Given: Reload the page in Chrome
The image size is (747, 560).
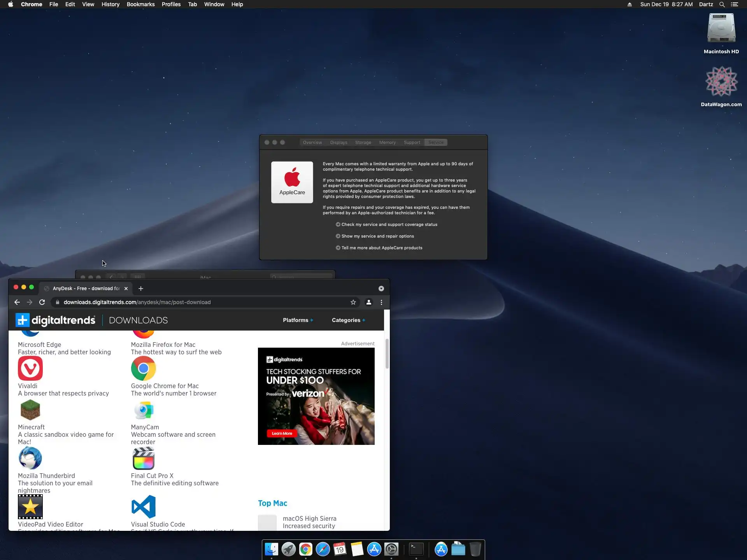Looking at the screenshot, I should coord(42,302).
